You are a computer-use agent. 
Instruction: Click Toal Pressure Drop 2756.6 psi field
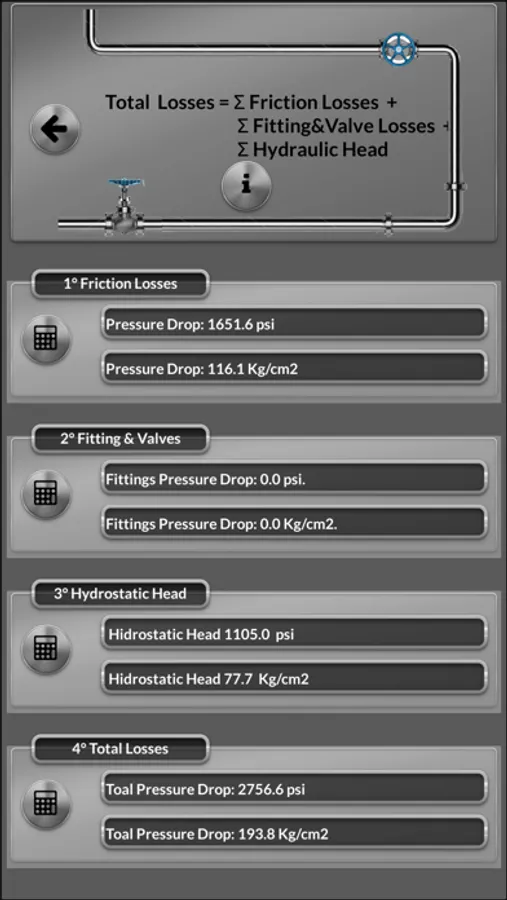pyautogui.click(x=294, y=788)
